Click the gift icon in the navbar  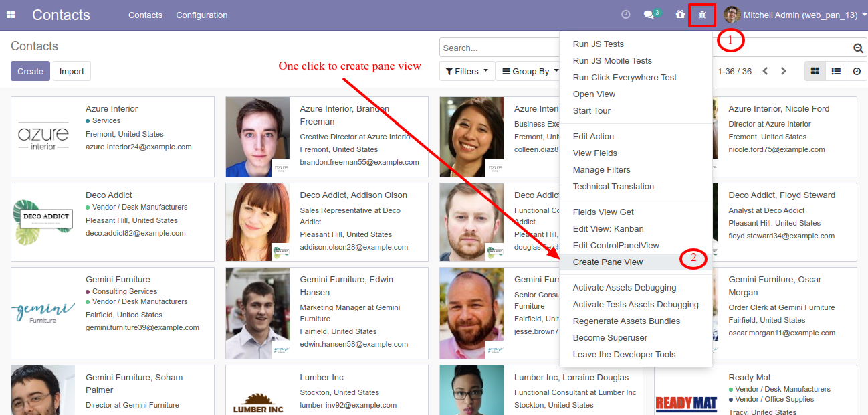click(680, 15)
